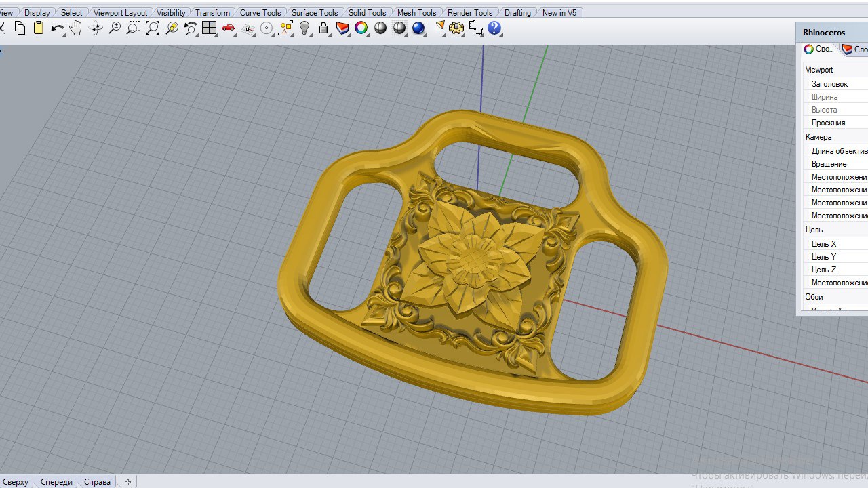This screenshot has height=488, width=868.
Task: Click the Цель X property row
Action: pos(824,244)
